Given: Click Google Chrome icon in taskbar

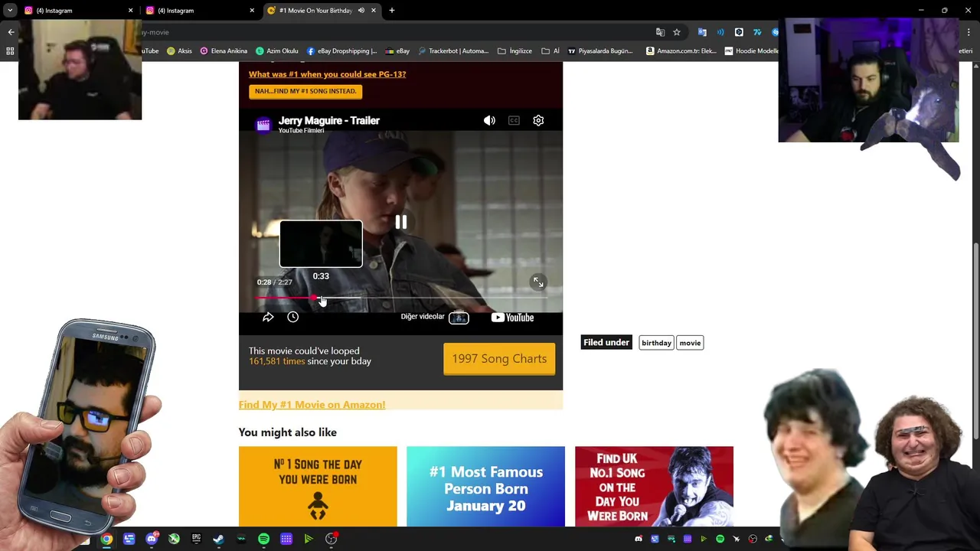Looking at the screenshot, I should 106,539.
